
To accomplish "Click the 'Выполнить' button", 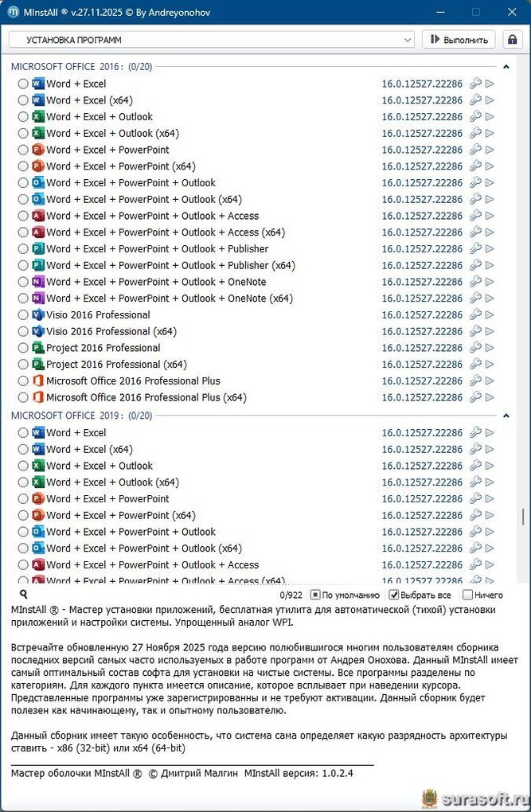I will point(459,40).
